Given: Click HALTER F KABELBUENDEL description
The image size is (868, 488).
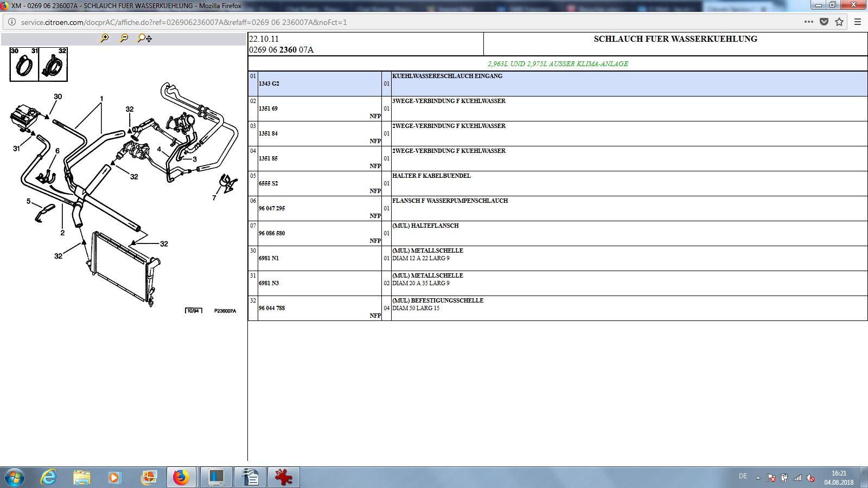Looking at the screenshot, I should tap(431, 176).
